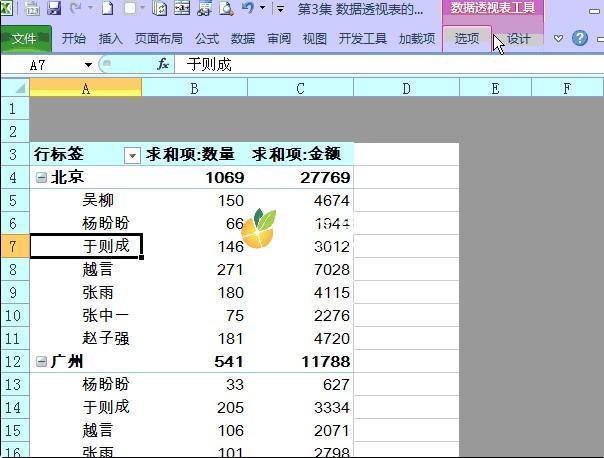Image resolution: width=604 pixels, height=458 pixels.
Task: Select row header 12
Action: point(14,361)
